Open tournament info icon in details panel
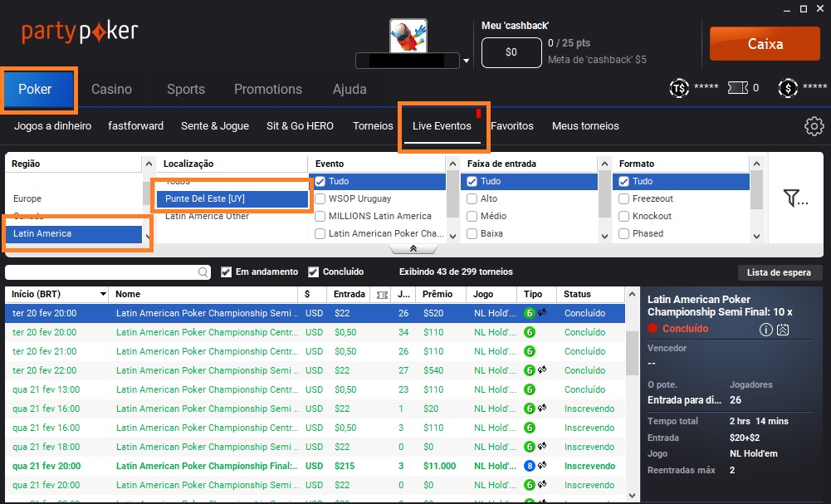This screenshot has width=831, height=504. [x=765, y=330]
